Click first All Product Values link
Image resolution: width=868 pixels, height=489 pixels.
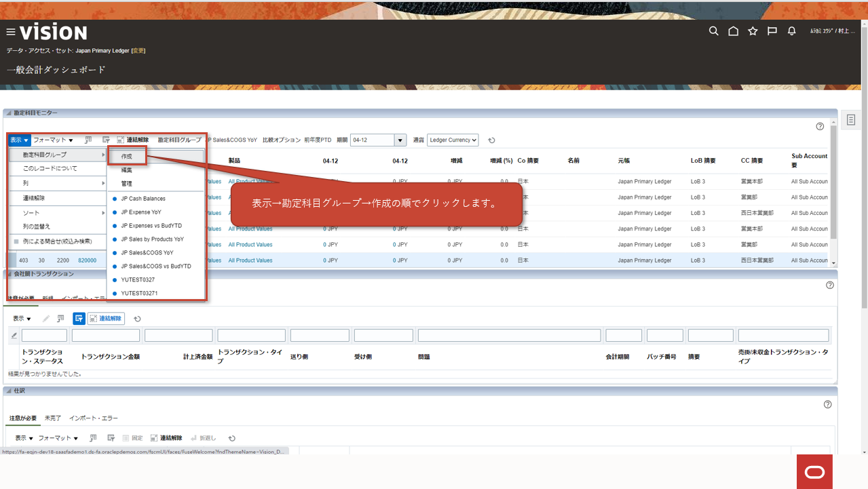(250, 182)
